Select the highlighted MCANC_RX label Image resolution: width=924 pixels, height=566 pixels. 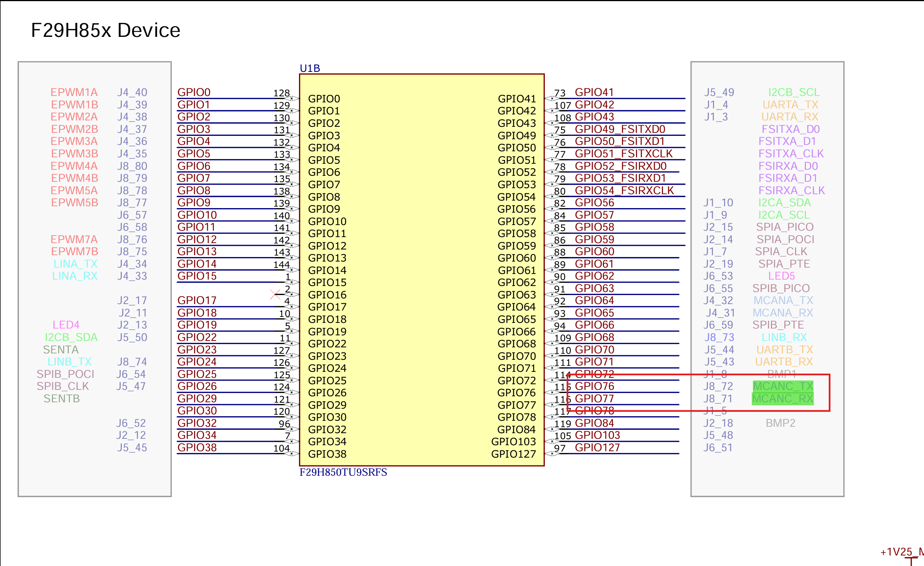click(783, 399)
